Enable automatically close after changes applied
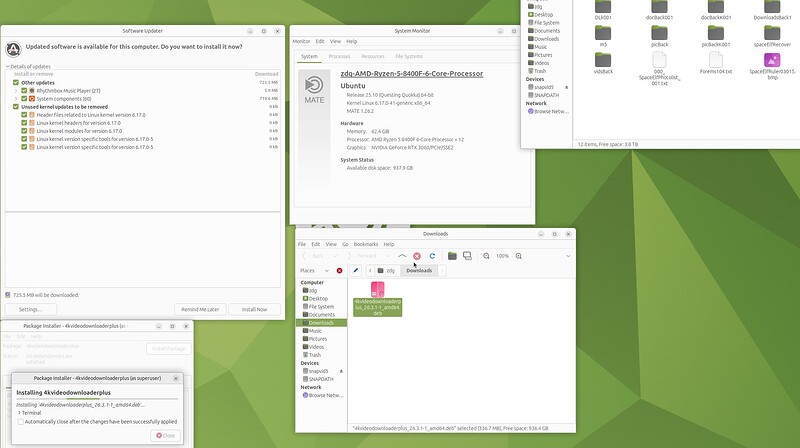This screenshot has width=800, height=448. (20, 421)
